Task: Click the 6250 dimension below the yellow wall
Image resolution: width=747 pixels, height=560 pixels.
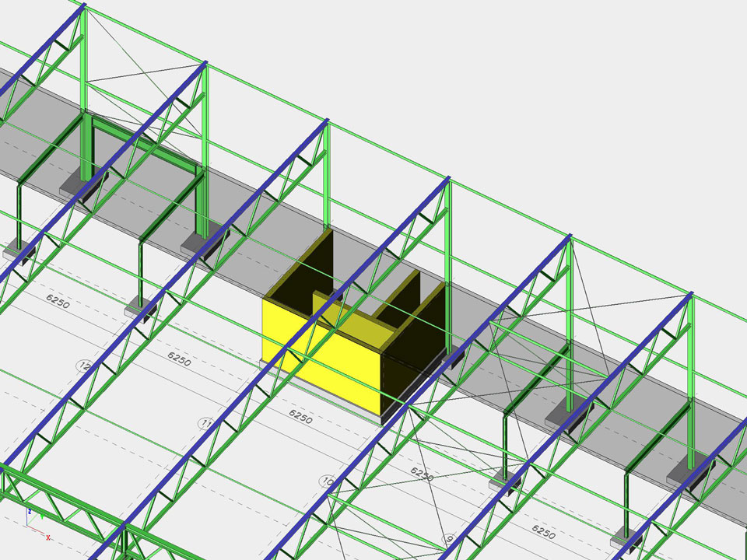Action: (x=300, y=417)
